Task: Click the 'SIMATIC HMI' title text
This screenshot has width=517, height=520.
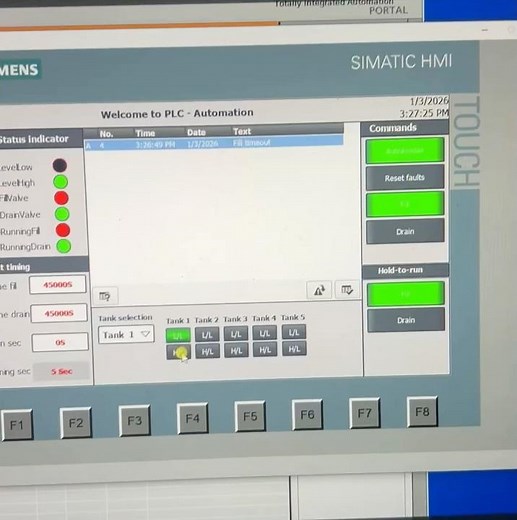Action: 401,62
